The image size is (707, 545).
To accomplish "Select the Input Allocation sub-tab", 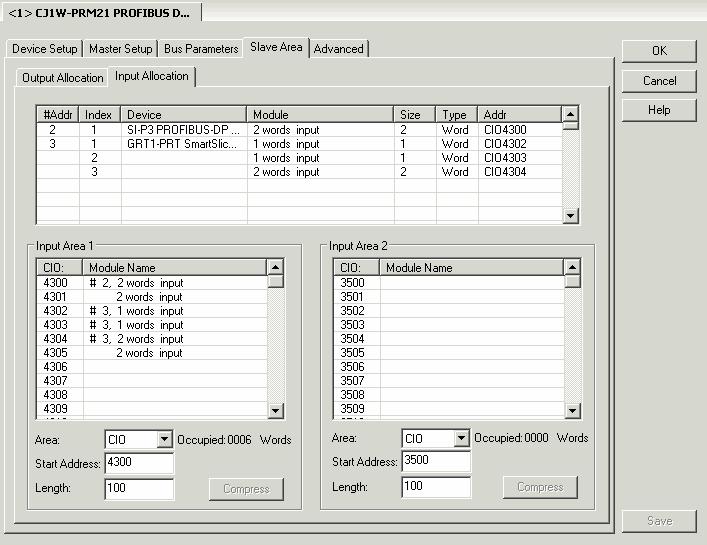I will [x=152, y=76].
